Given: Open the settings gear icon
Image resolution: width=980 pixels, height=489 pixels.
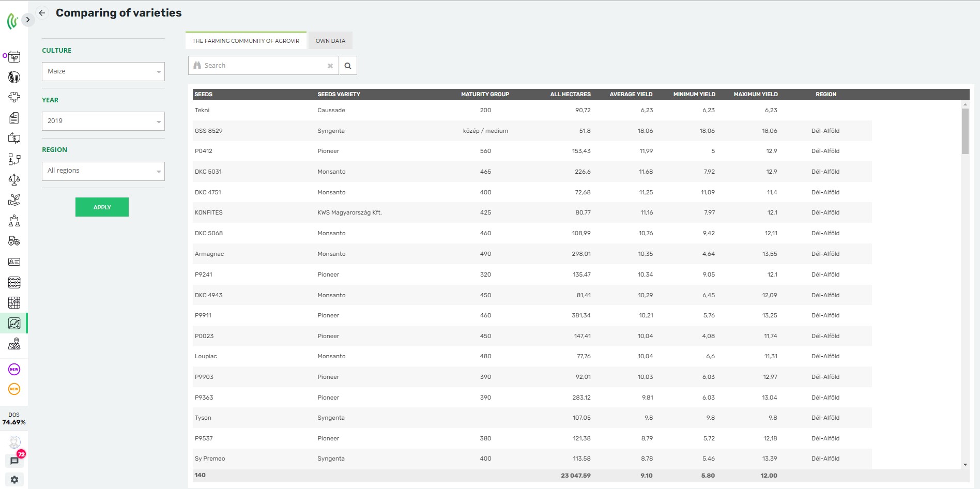Looking at the screenshot, I should (14, 480).
